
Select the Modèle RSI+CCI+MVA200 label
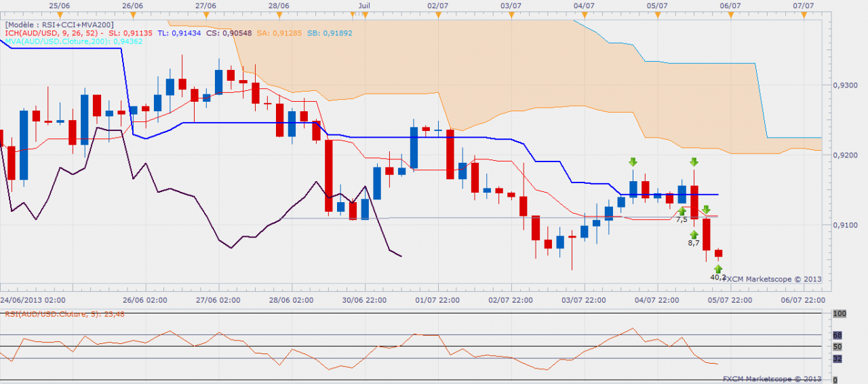click(x=60, y=24)
